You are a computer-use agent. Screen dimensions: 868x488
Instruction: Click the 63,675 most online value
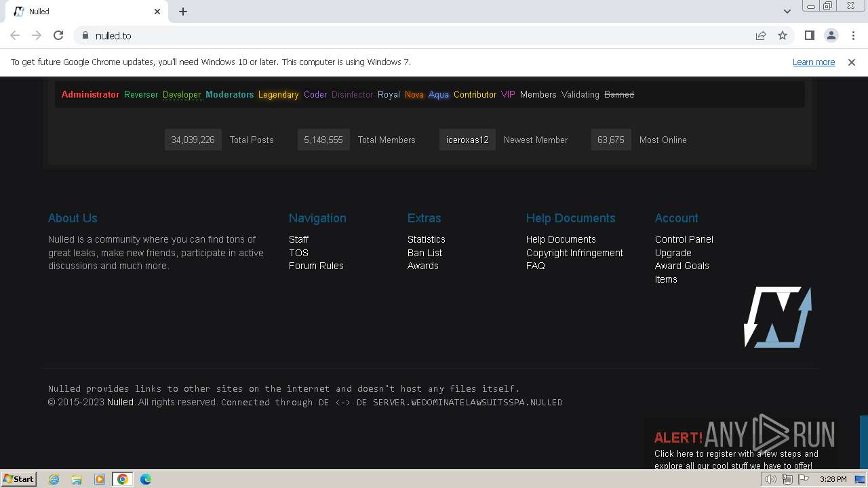(611, 140)
